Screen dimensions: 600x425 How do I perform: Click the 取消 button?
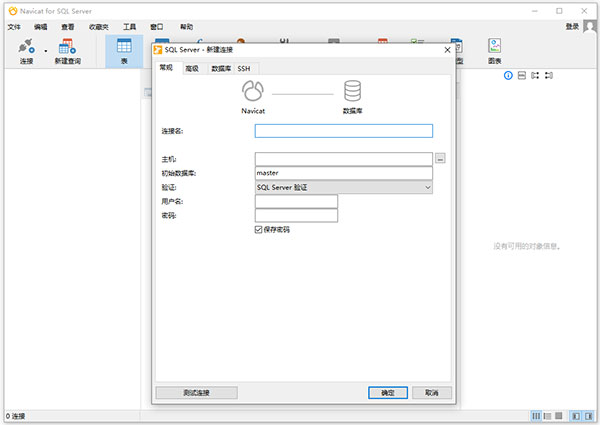432,392
